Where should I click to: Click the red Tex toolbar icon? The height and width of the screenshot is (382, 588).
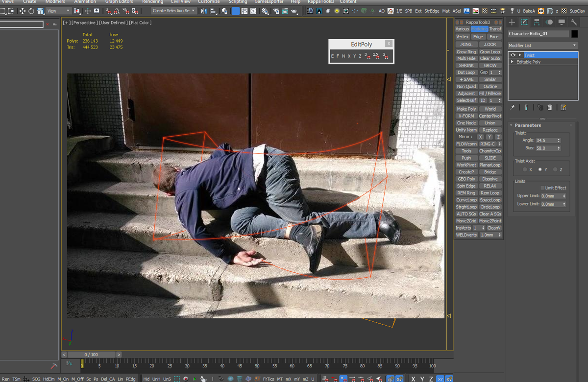click(476, 11)
